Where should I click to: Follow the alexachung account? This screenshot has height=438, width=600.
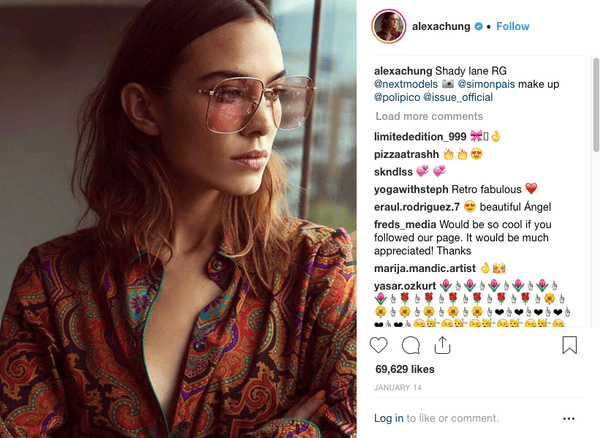tap(513, 26)
